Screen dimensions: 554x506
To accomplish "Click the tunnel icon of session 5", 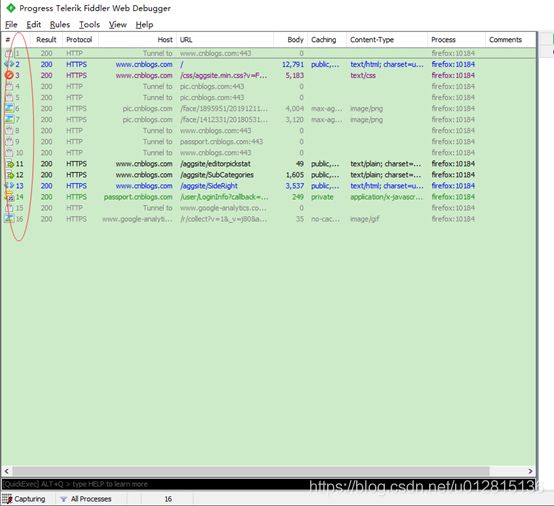I will (x=9, y=98).
